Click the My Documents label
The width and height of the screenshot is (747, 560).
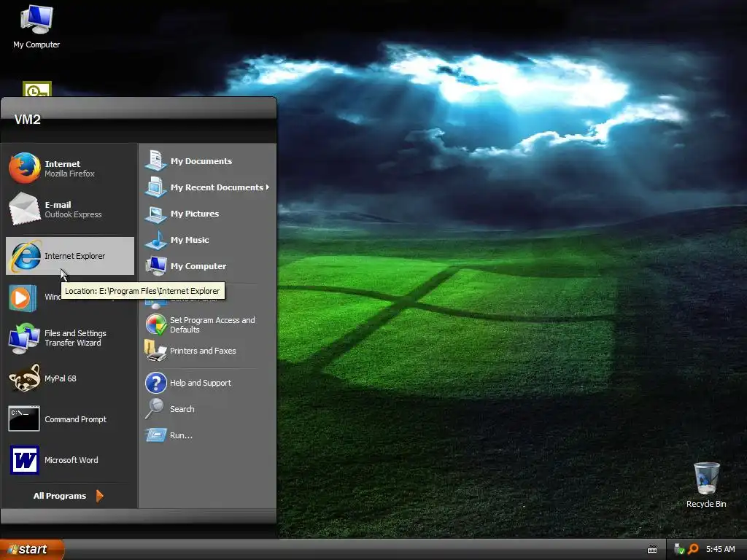click(x=201, y=161)
